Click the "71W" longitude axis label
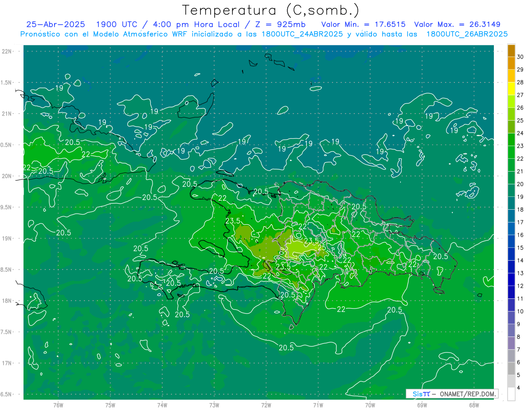 [x=318, y=405]
